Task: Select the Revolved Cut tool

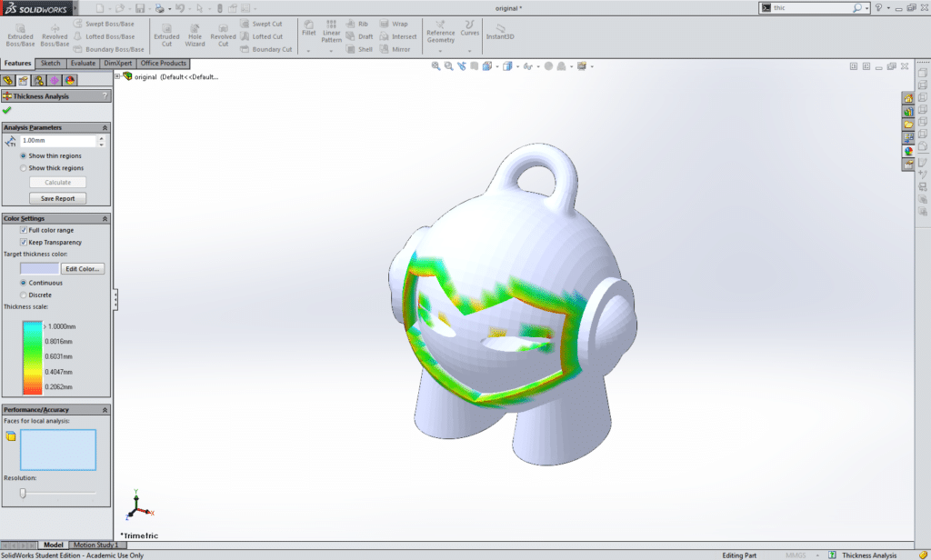Action: 223,34
